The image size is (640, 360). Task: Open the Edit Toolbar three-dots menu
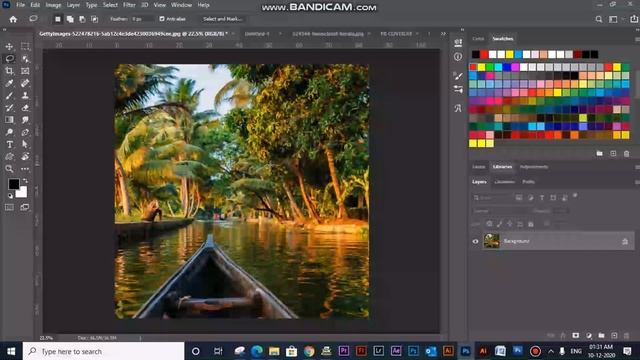[x=25, y=169]
